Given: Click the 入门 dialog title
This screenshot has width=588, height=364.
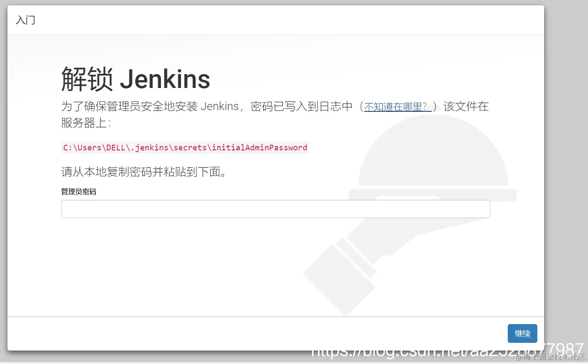Looking at the screenshot, I should 26,20.
